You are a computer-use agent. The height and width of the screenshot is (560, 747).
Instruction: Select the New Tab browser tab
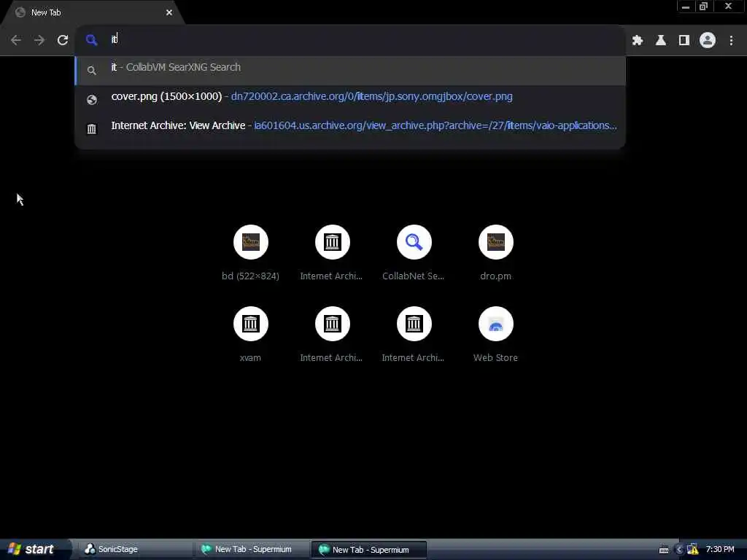(x=93, y=12)
